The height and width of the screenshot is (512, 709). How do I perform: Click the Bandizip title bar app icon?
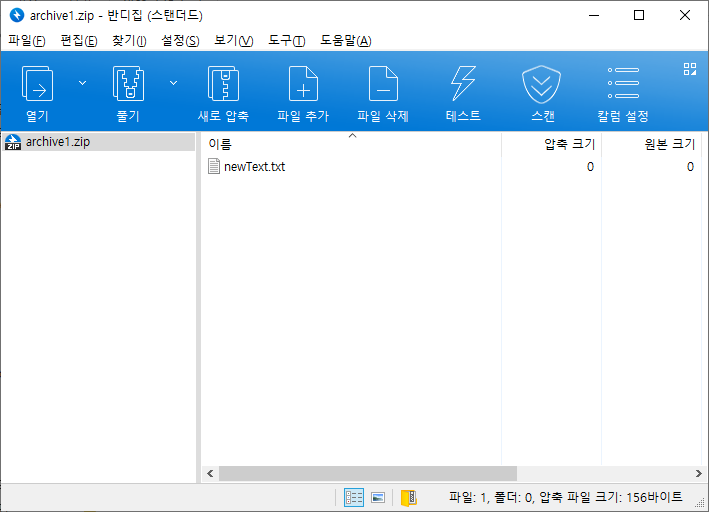(x=17, y=15)
